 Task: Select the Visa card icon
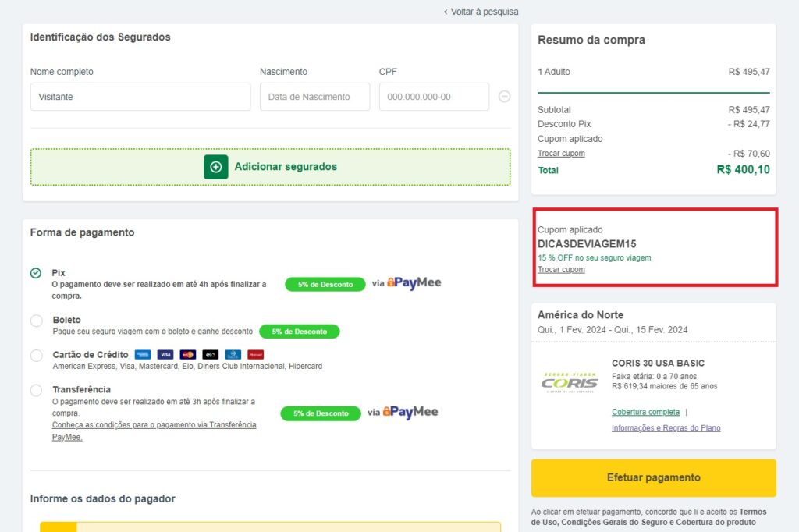164,355
